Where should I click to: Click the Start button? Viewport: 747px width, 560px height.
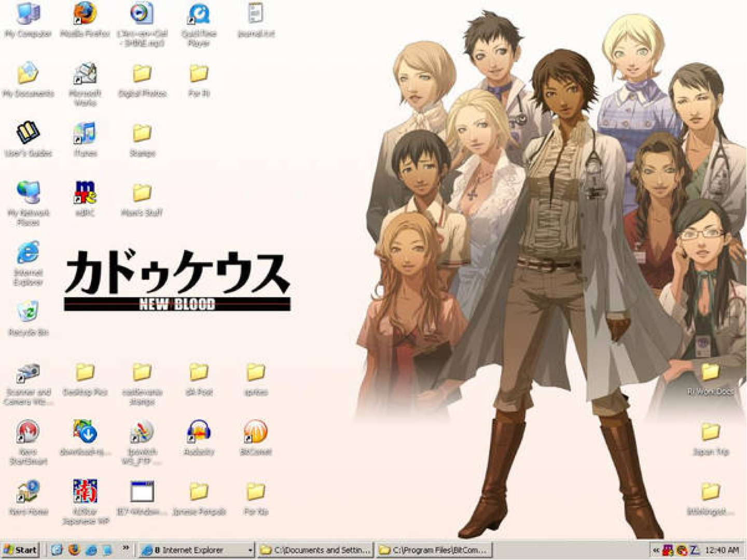click(x=20, y=550)
